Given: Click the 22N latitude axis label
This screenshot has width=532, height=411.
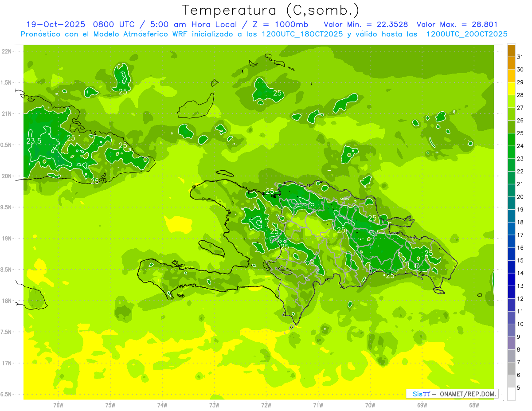Looking at the screenshot, I should tap(7, 51).
